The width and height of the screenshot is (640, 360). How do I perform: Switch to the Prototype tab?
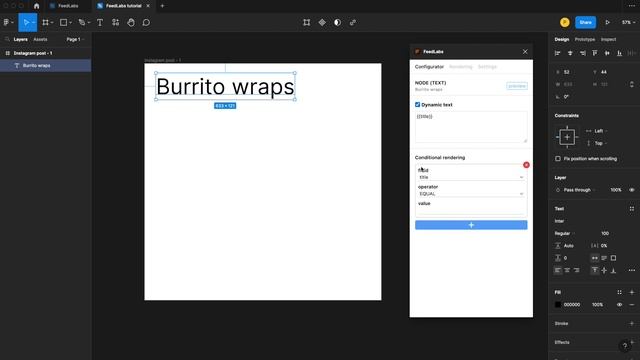pyautogui.click(x=585, y=39)
